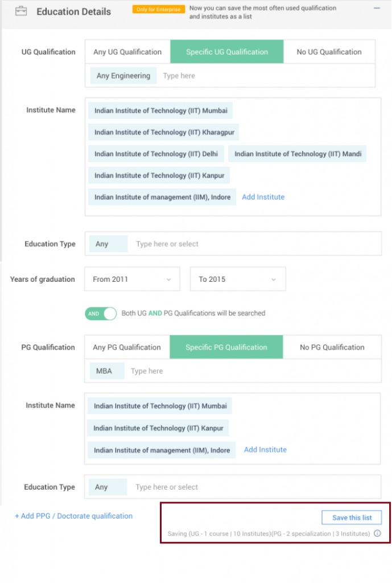Click info icon next to saving summary

point(378,533)
